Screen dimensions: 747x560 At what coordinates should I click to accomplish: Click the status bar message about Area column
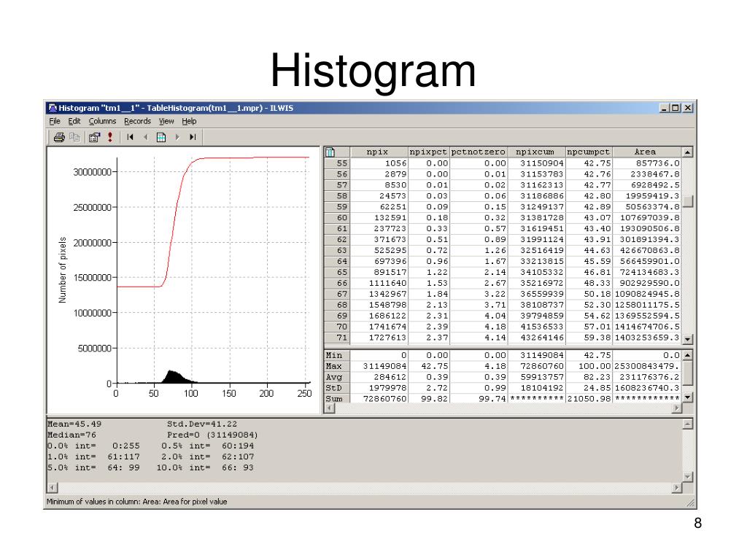tap(136, 502)
